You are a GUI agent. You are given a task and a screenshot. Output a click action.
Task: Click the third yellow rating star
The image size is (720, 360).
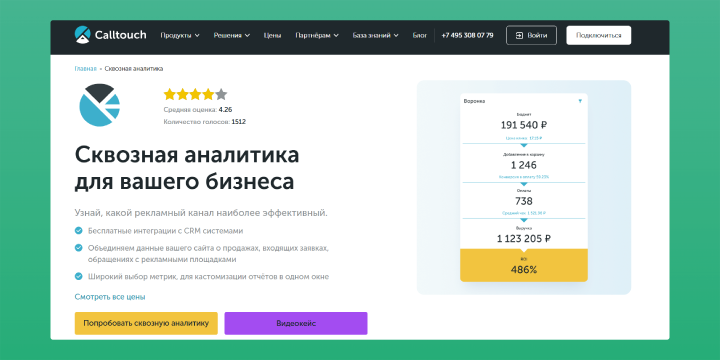click(196, 95)
